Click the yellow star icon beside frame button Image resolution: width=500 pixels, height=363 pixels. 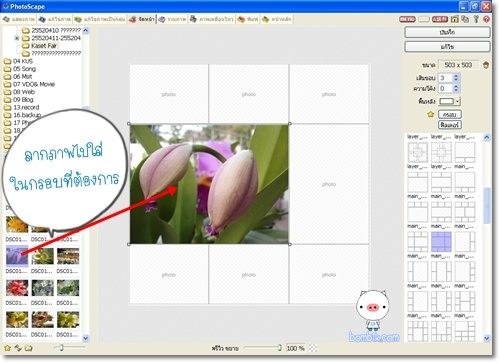click(430, 115)
